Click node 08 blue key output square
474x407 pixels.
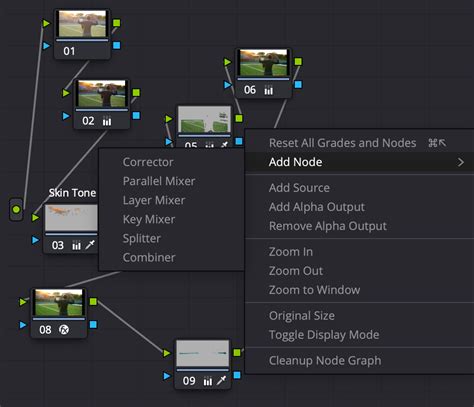tap(93, 324)
